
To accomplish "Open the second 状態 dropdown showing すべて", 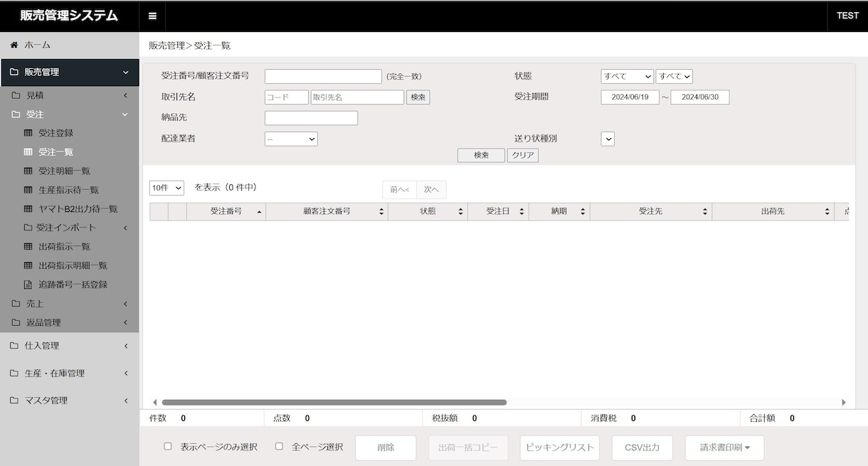I will [x=674, y=76].
